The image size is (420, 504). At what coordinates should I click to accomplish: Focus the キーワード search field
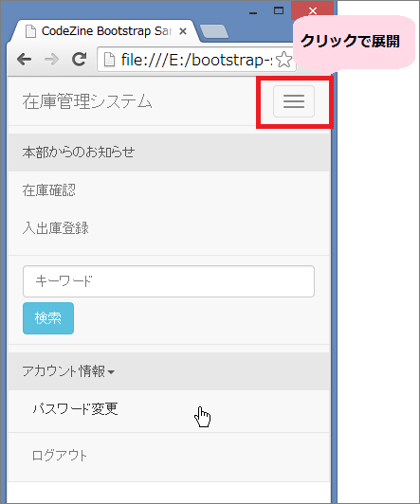(169, 281)
